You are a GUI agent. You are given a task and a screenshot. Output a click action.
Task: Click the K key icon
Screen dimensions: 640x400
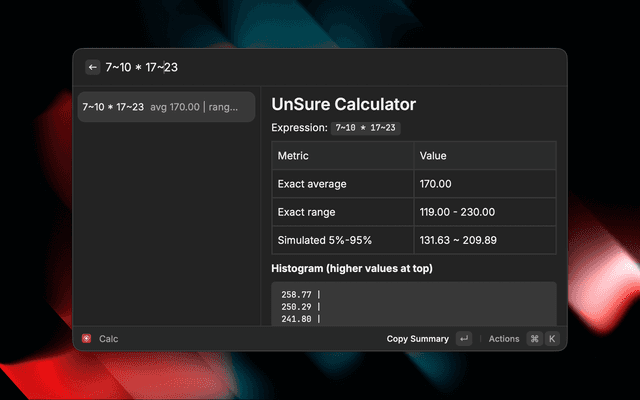click(551, 339)
